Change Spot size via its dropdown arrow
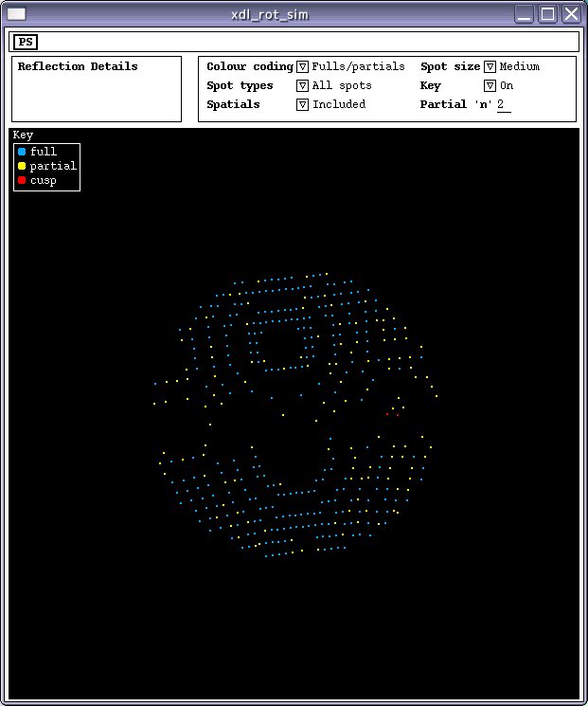The width and height of the screenshot is (588, 706). (x=490, y=67)
